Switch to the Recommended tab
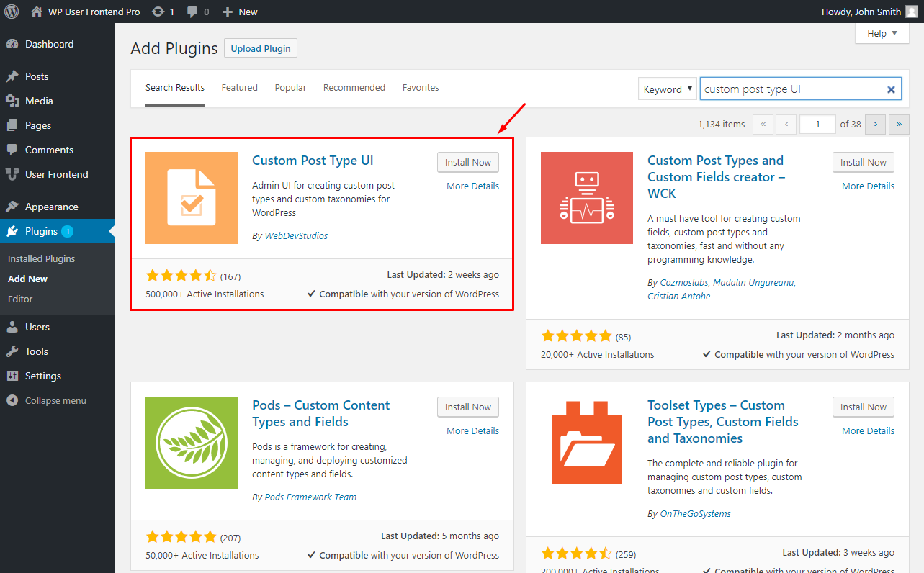The width and height of the screenshot is (924, 573). 354,88
